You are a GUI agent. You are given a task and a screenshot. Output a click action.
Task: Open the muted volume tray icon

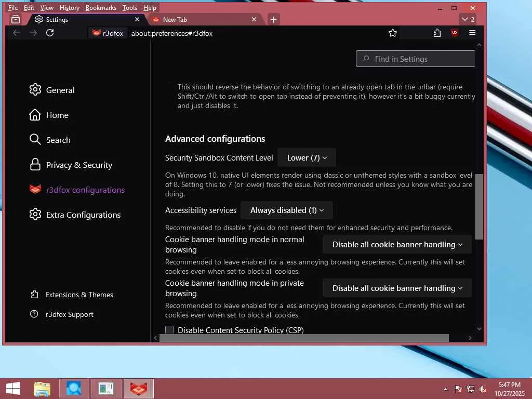(483, 389)
